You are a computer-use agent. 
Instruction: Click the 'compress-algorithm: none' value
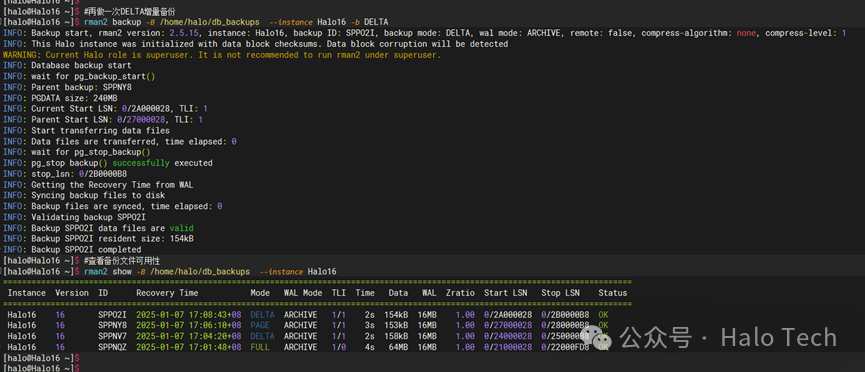pos(698,33)
